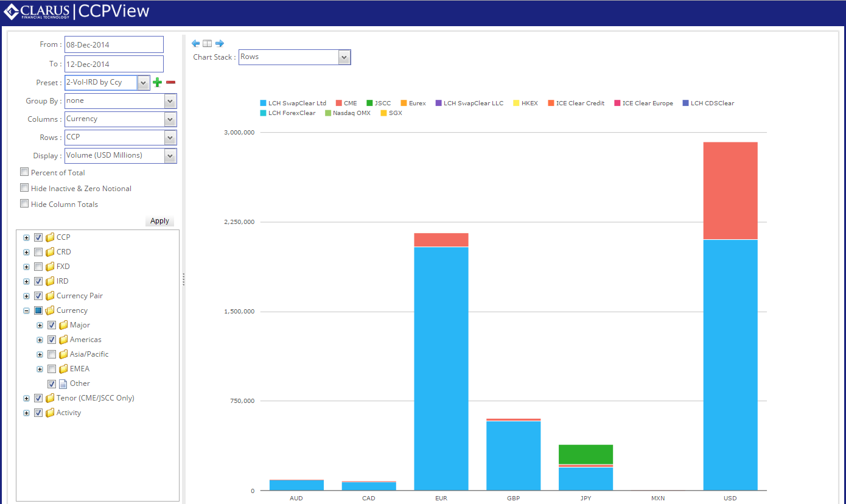
Task: Click the Apply button
Action: coord(159,221)
